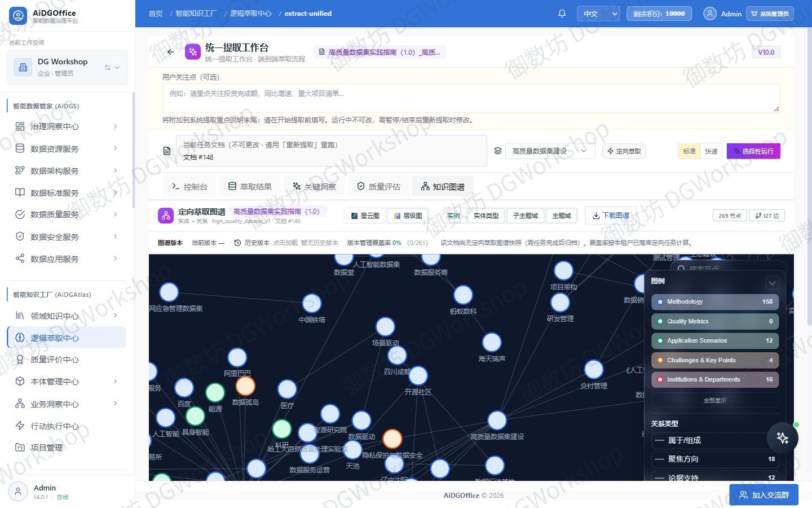812x508 pixels.
Task: Expand the 本体管理中心 menu
Action: pos(67,382)
